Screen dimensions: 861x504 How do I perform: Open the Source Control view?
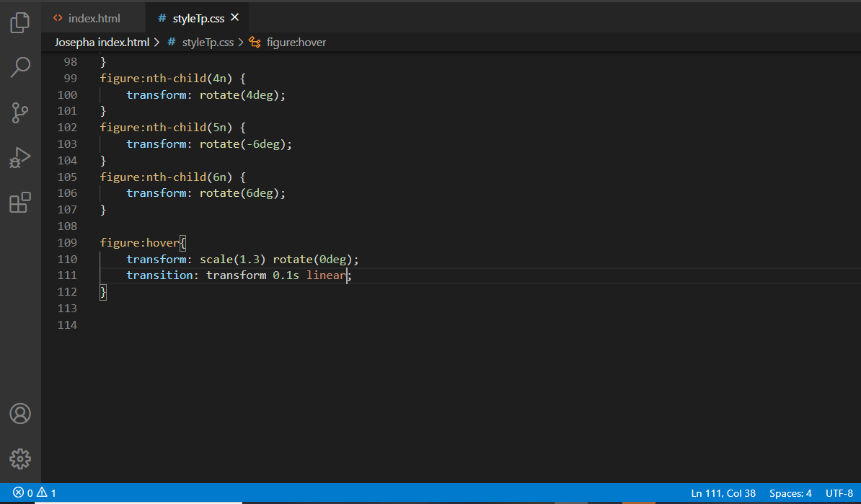pos(20,112)
